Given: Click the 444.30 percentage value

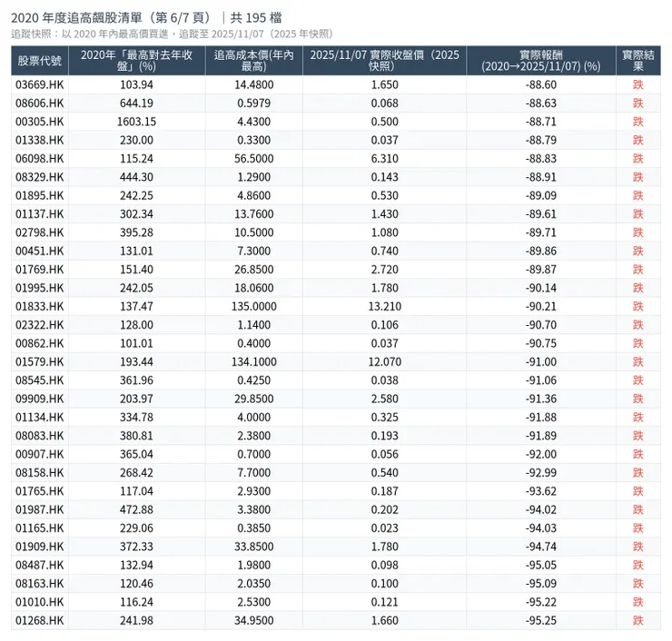Looking at the screenshot, I should (x=137, y=177).
